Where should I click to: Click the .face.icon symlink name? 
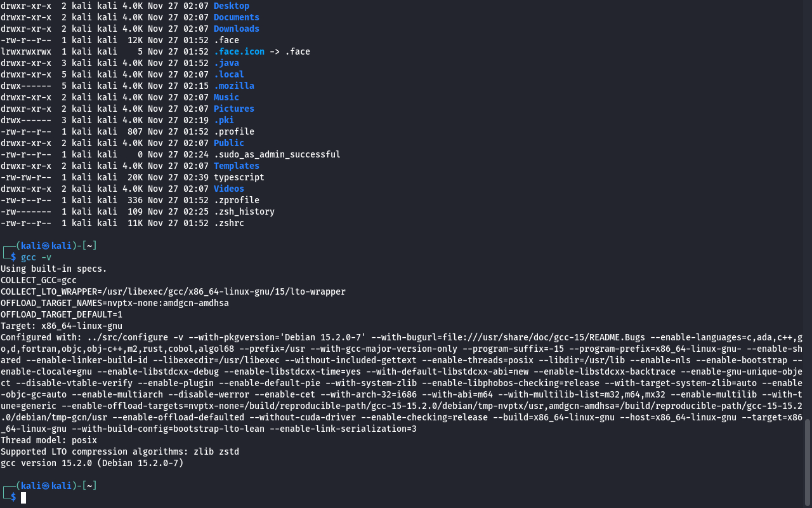click(239, 51)
